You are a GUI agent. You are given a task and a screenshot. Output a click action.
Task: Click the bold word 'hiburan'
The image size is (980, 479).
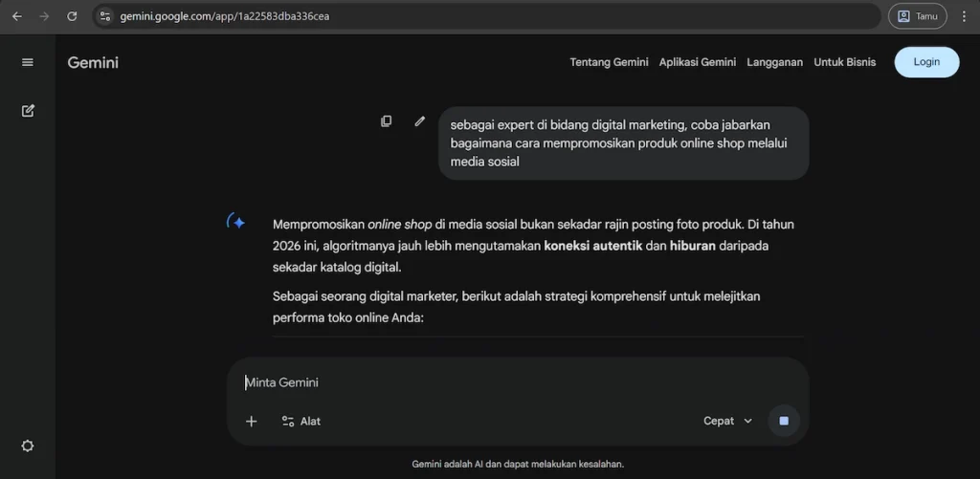click(693, 246)
